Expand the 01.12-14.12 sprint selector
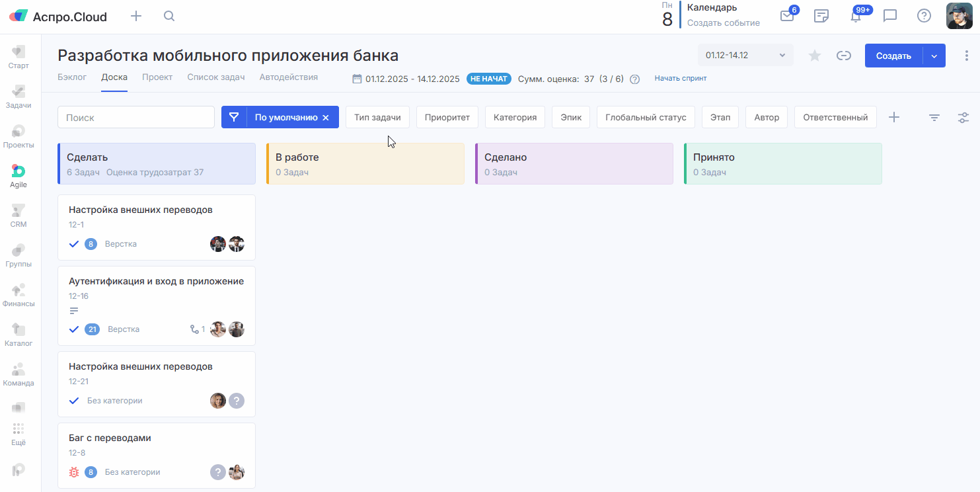This screenshot has height=492, width=980. pos(745,56)
